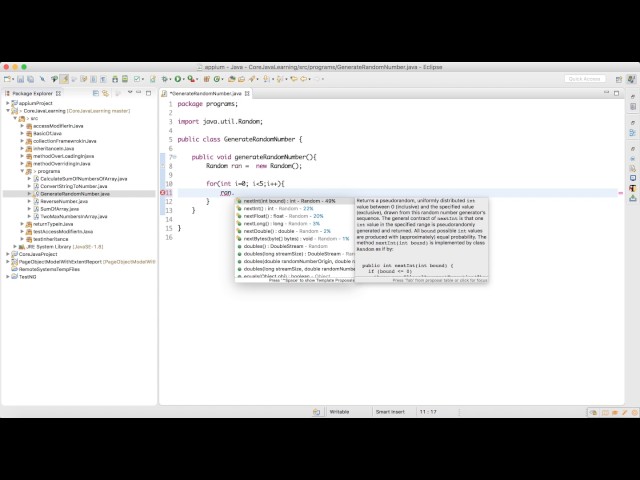Open SumOfArray.java in tree
640x480 pixels.
[x=59, y=209]
